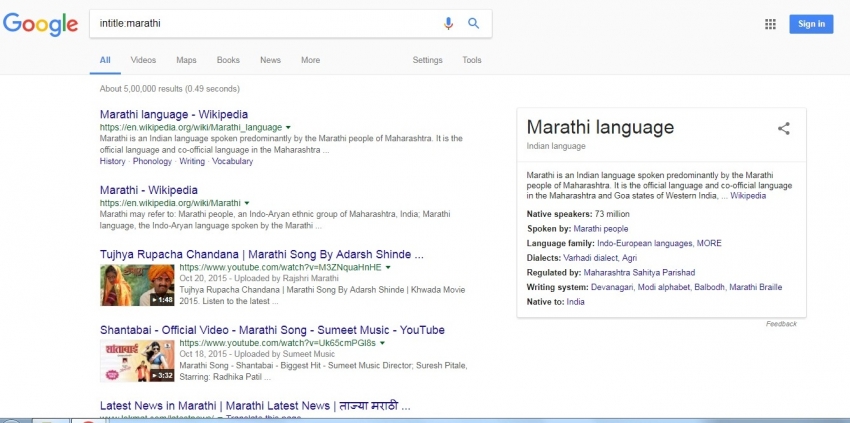Screen dimensions: 850x423
Task: Click the Google logo
Action: [x=41, y=24]
